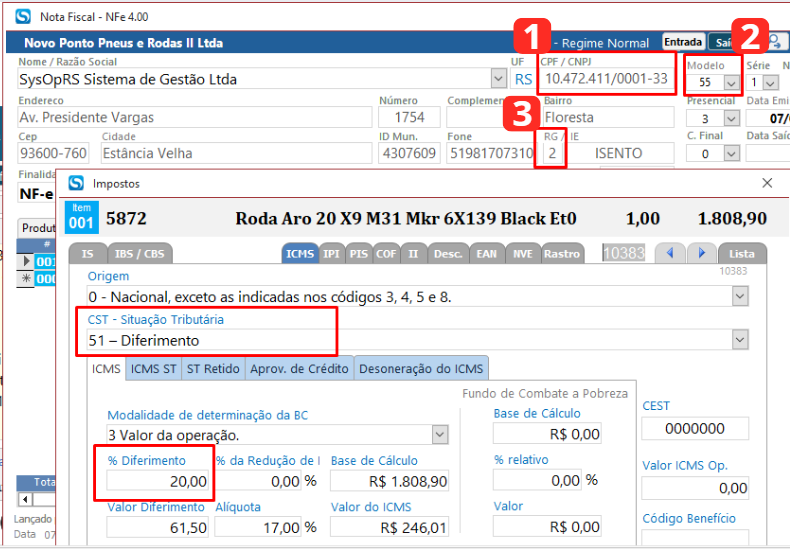Open the CST Situação Tributária dropdown

[740, 340]
